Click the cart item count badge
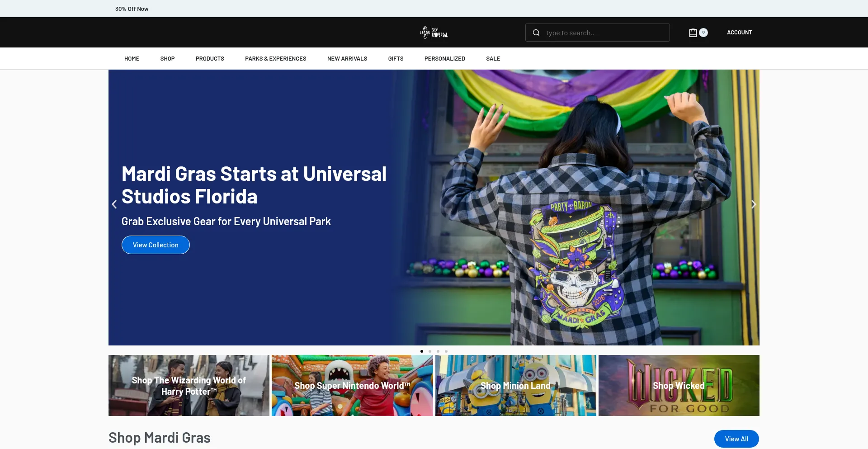Viewport: 868px width, 449px height. click(x=703, y=33)
